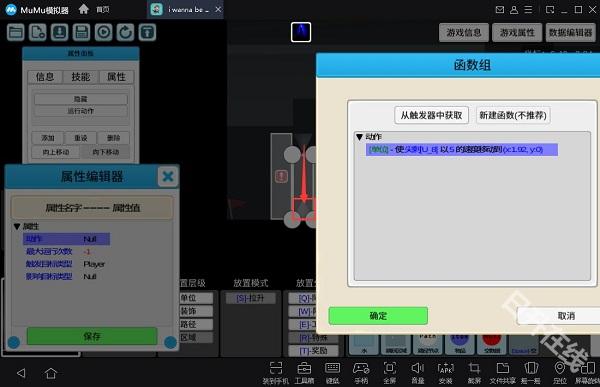
Task: Click the 添加 button
Action: tap(48, 138)
